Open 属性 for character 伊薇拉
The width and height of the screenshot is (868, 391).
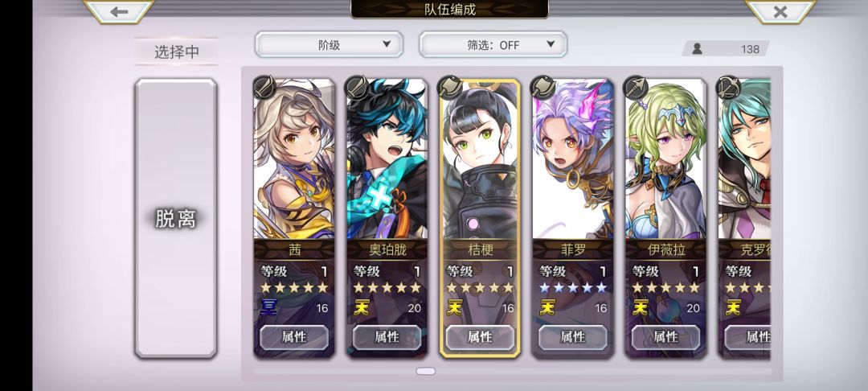[665, 337]
